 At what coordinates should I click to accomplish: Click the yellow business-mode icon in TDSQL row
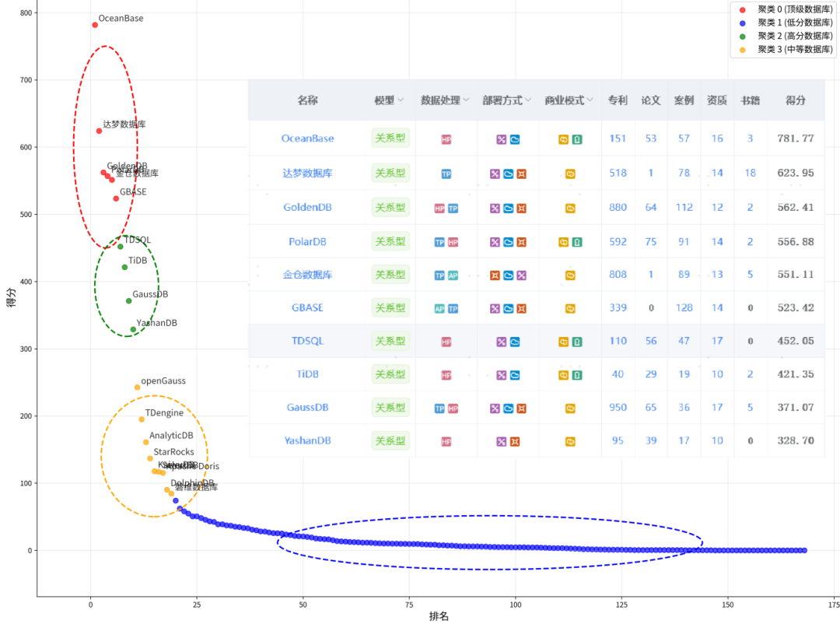pyautogui.click(x=564, y=342)
